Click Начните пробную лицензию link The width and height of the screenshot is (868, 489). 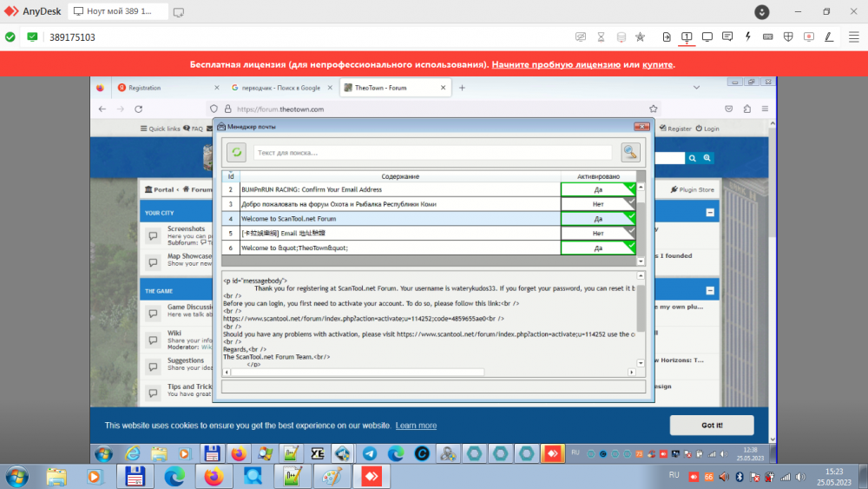(556, 64)
